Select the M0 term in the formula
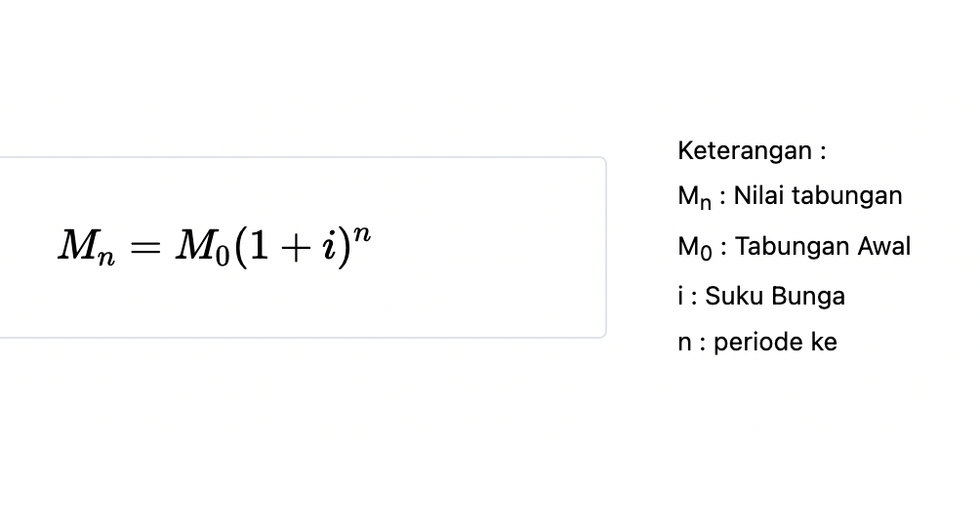This screenshot has width=980, height=530. [202, 248]
